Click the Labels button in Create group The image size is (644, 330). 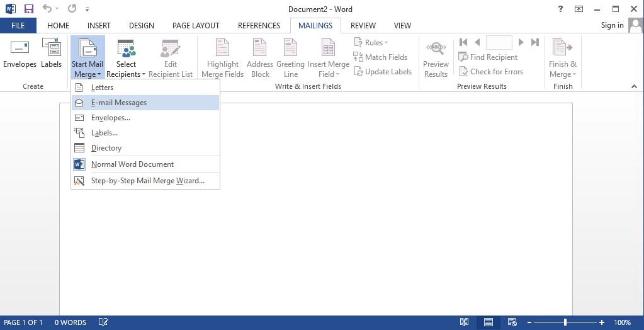coord(52,54)
